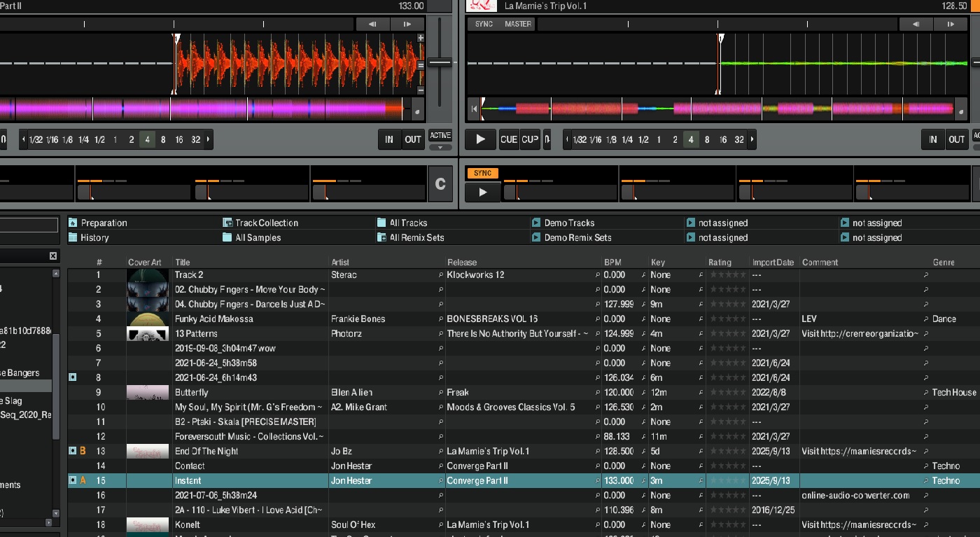Click the magnifier beside BPM 127.999

[643, 304]
